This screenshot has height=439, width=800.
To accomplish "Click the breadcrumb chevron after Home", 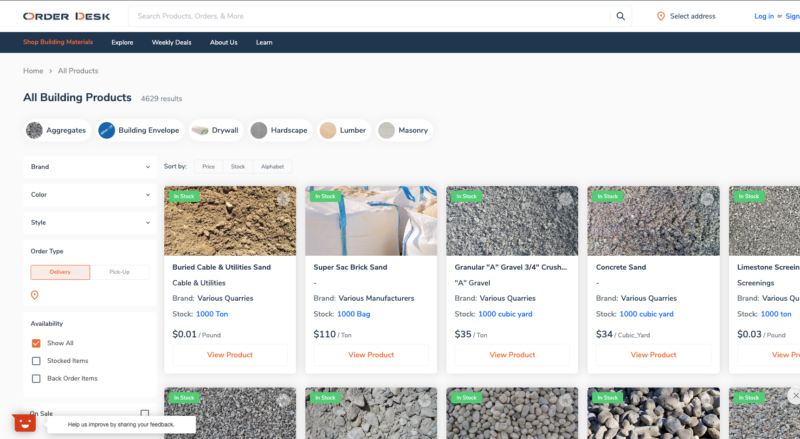I will click(51, 71).
